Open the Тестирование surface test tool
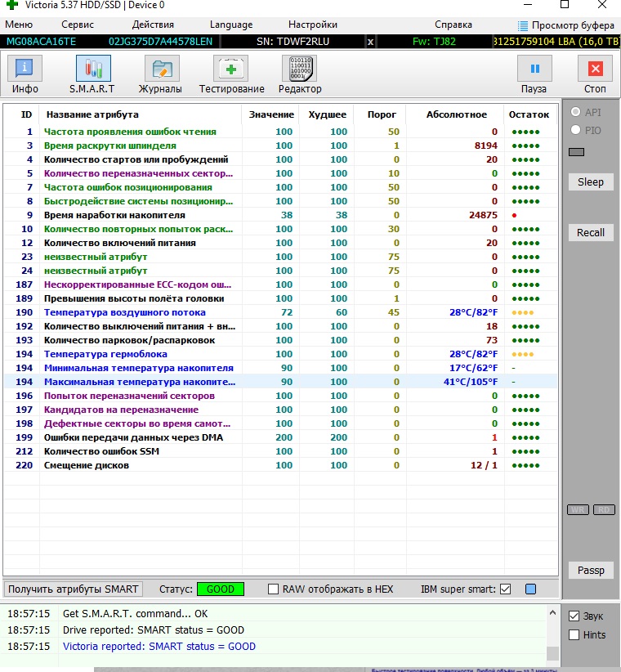621x672 pixels. pyautogui.click(x=231, y=74)
